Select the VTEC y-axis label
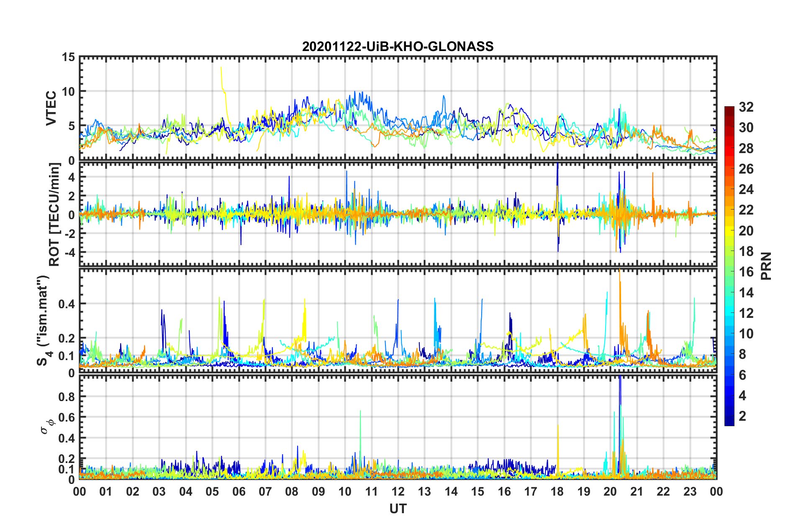The image size is (796, 532). click(x=51, y=108)
